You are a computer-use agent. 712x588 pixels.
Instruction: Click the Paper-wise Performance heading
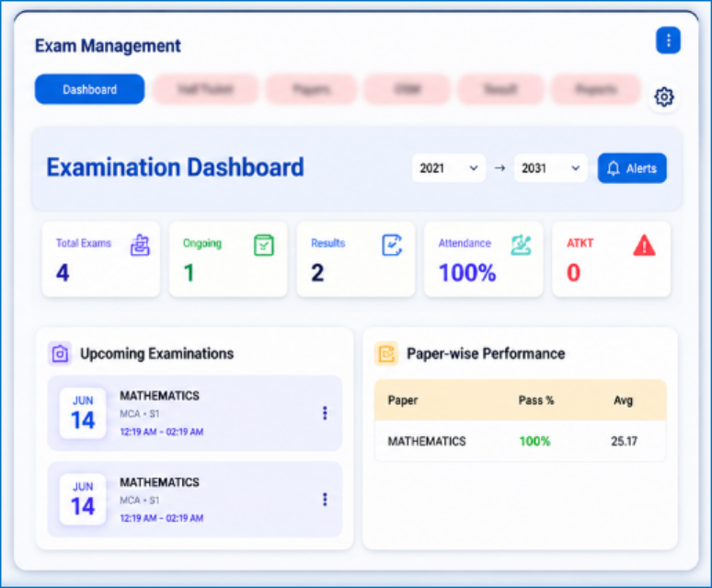point(486,353)
